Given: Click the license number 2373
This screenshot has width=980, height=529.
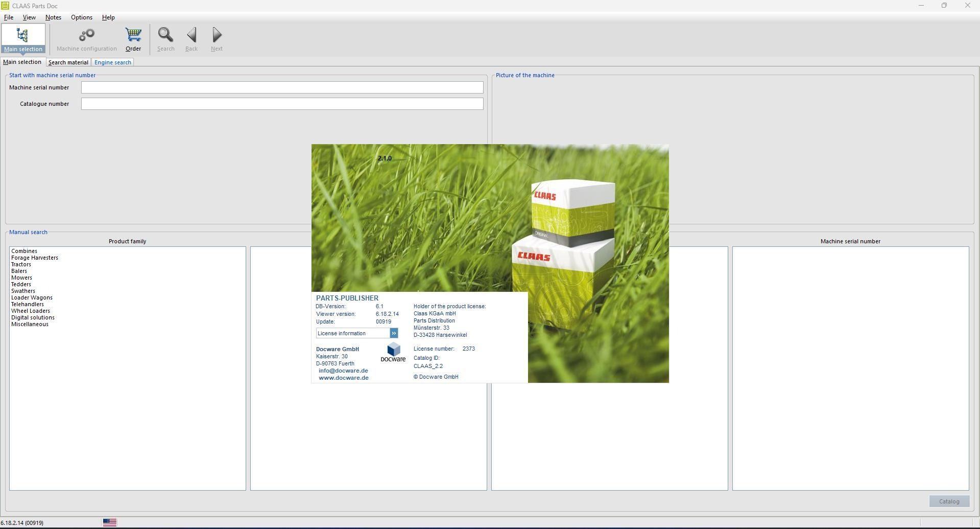Looking at the screenshot, I should 469,349.
